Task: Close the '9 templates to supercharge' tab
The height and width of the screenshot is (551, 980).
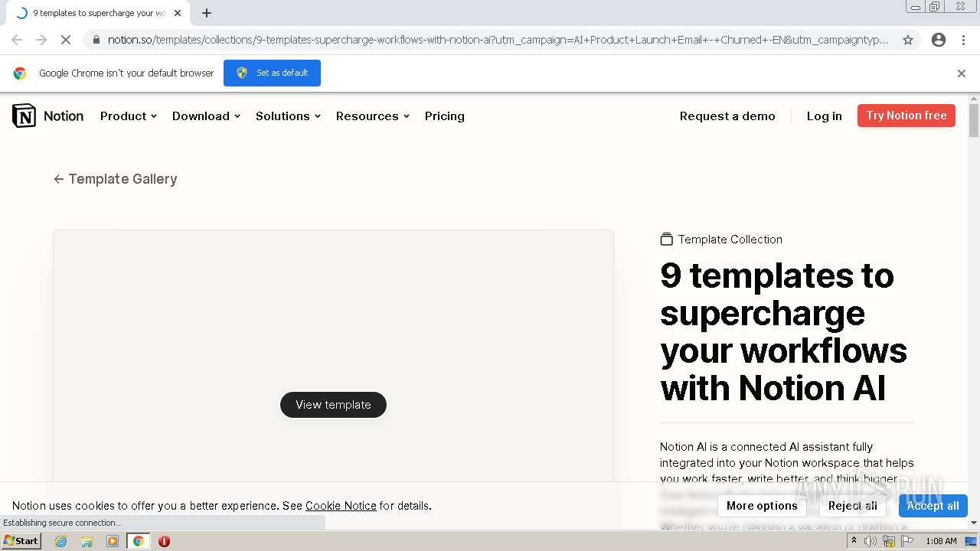Action: click(178, 13)
